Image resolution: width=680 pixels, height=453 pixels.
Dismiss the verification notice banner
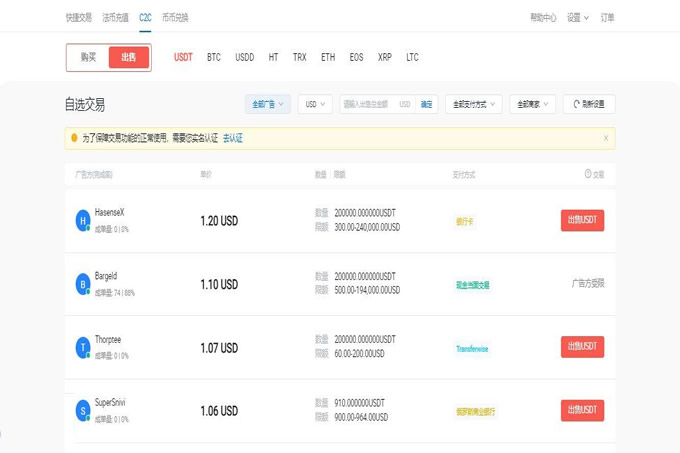(x=606, y=138)
